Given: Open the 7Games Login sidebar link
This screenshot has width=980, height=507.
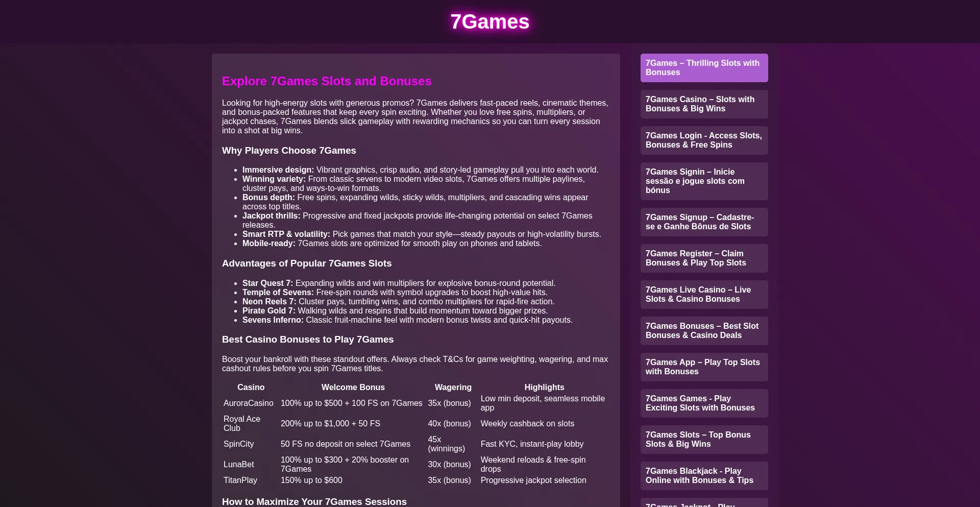Looking at the screenshot, I should point(704,140).
